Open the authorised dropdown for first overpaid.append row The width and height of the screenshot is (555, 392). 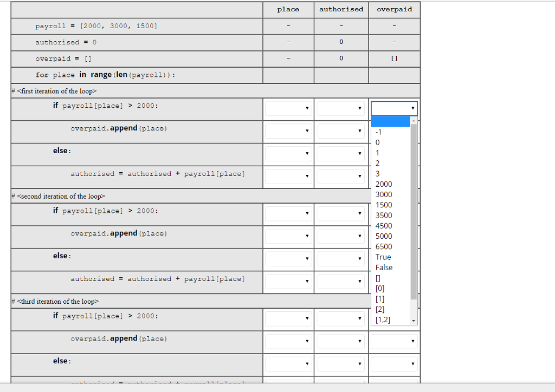341,132
